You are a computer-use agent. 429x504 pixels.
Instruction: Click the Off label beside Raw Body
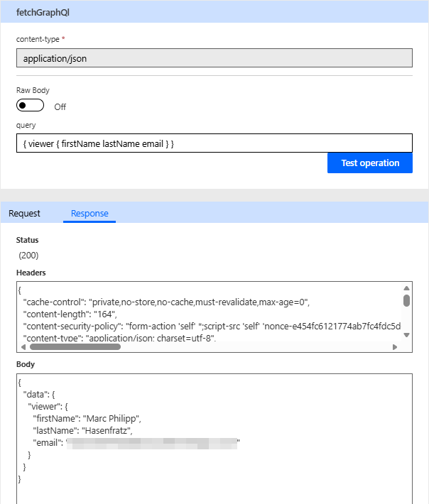(60, 106)
